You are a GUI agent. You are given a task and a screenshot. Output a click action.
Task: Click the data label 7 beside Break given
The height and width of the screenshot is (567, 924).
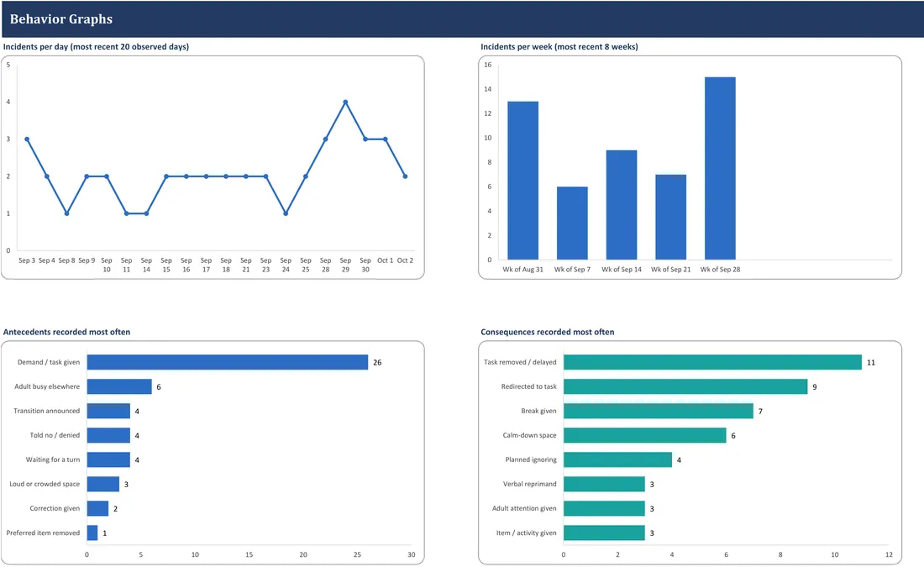pyautogui.click(x=760, y=412)
